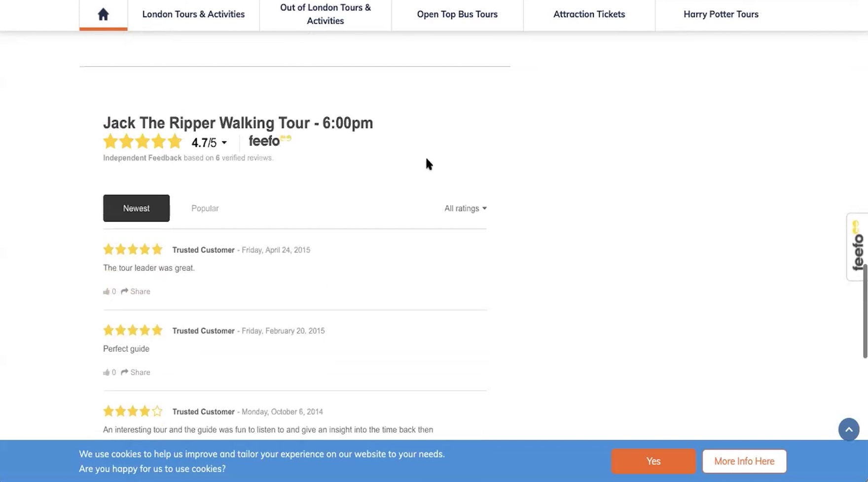Click the scroll-to-top arrow button

tap(848, 429)
